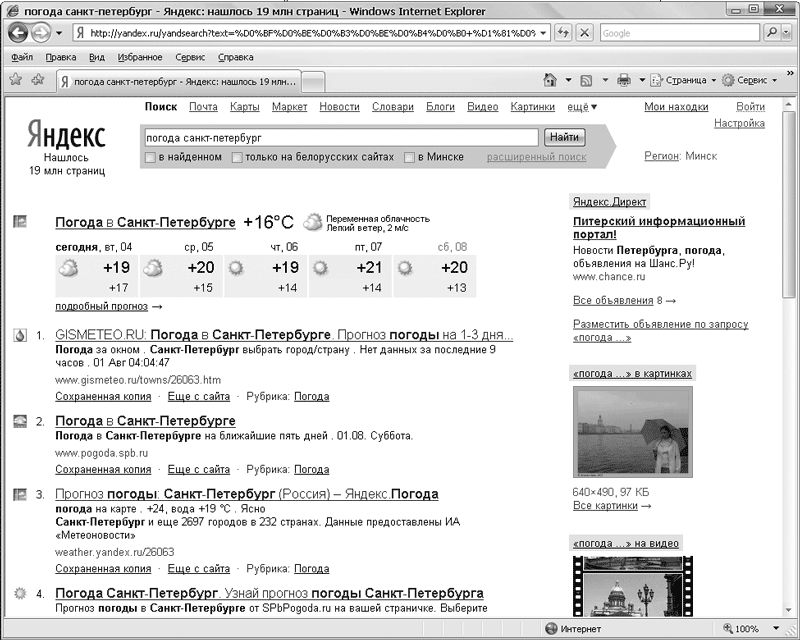
Task: Click the Google search magnifier icon
Action: click(x=771, y=33)
